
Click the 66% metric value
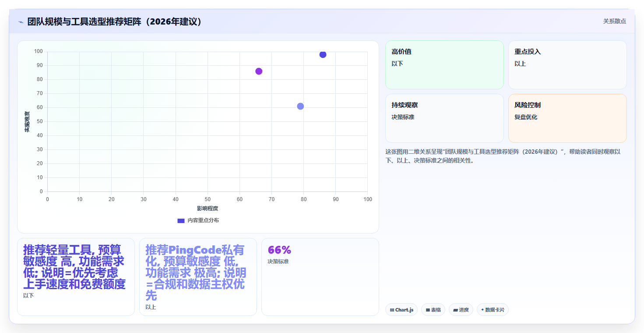tap(279, 250)
